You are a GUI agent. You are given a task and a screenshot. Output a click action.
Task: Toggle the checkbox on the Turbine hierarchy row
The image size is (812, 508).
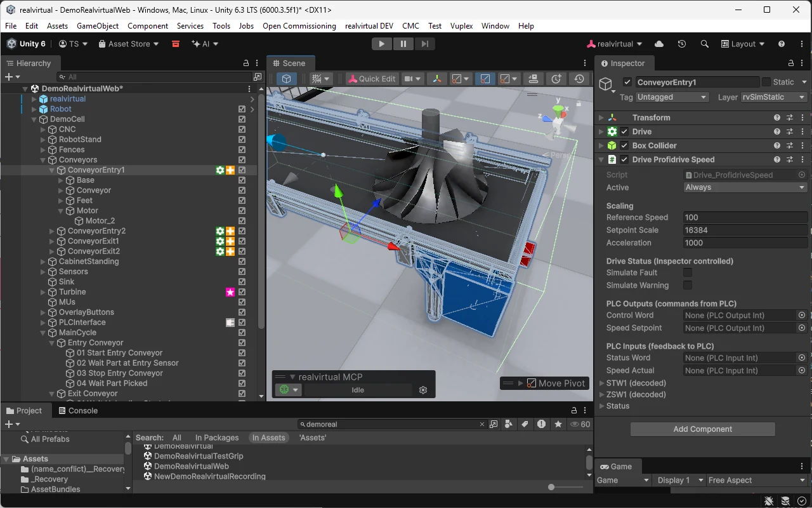coord(242,292)
